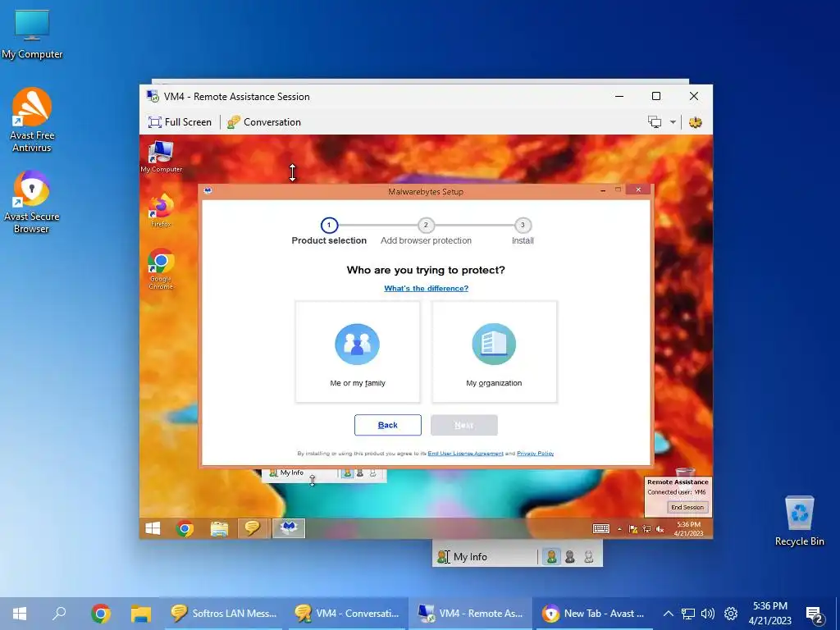Click step 1 Product selection circle
This screenshot has width=840, height=630.
(x=329, y=225)
